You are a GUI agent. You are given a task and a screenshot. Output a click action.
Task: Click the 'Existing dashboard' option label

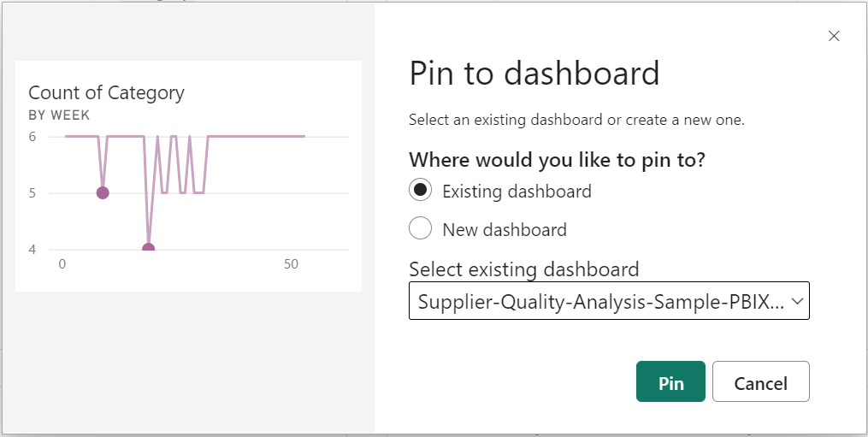tap(517, 192)
